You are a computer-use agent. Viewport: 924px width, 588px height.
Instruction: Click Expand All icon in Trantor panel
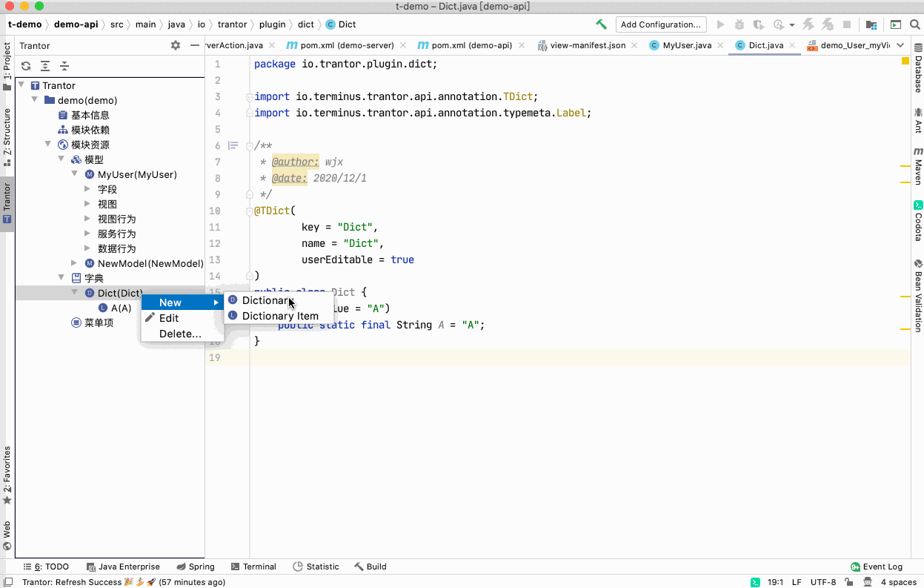(45, 65)
